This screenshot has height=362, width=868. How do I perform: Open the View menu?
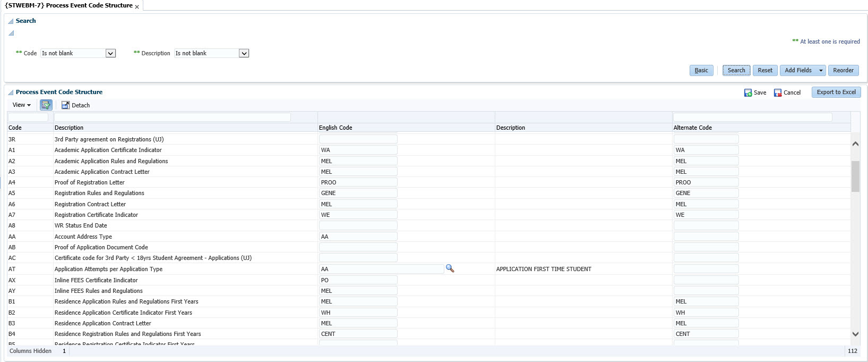click(x=22, y=105)
